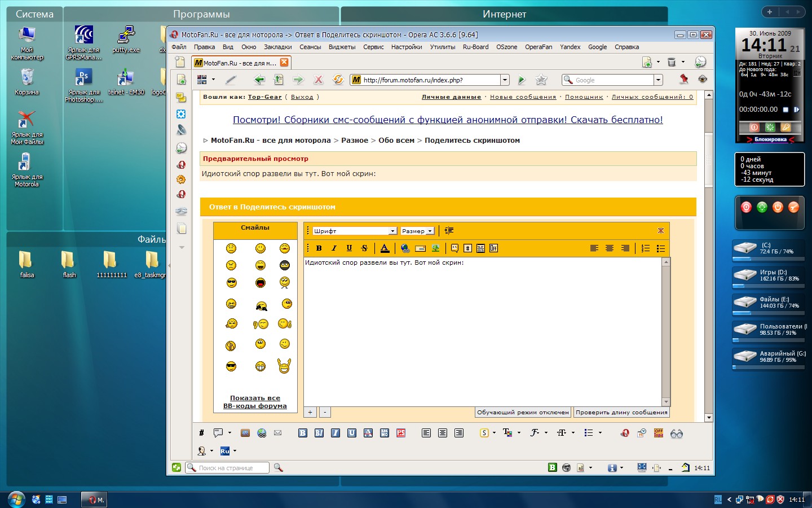Underline text in the reply editor
Image resolution: width=812 pixels, height=508 pixels.
(349, 248)
